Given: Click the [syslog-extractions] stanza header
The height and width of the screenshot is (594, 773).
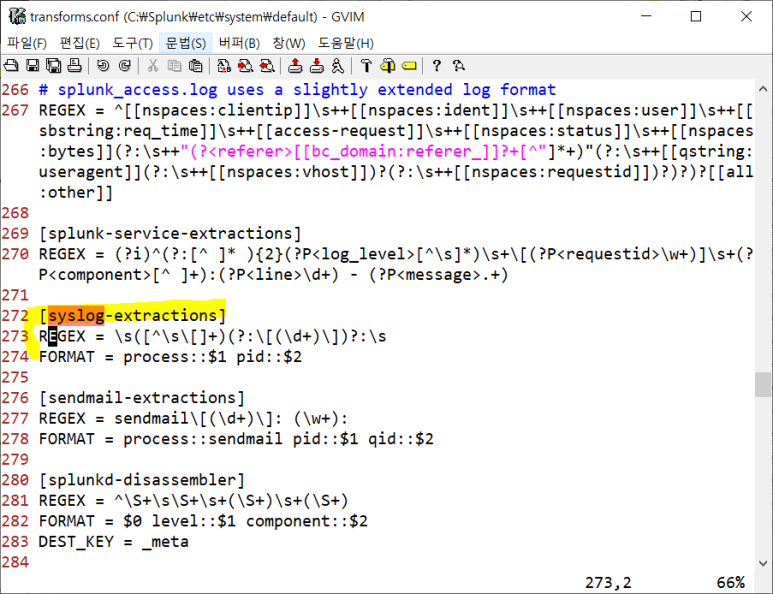Looking at the screenshot, I should click(x=133, y=315).
